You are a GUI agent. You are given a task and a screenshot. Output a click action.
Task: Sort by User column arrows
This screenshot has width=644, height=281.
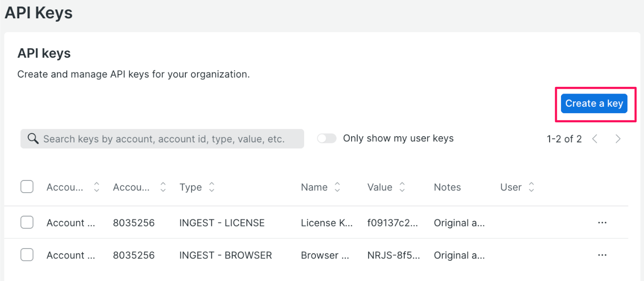click(531, 187)
